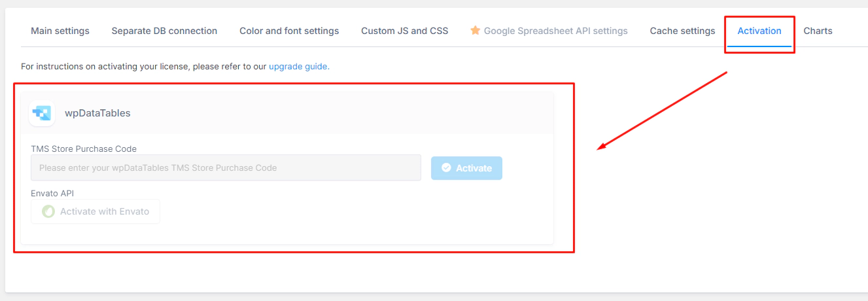
Task: Open Color and font settings tab
Action: pyautogui.click(x=289, y=31)
